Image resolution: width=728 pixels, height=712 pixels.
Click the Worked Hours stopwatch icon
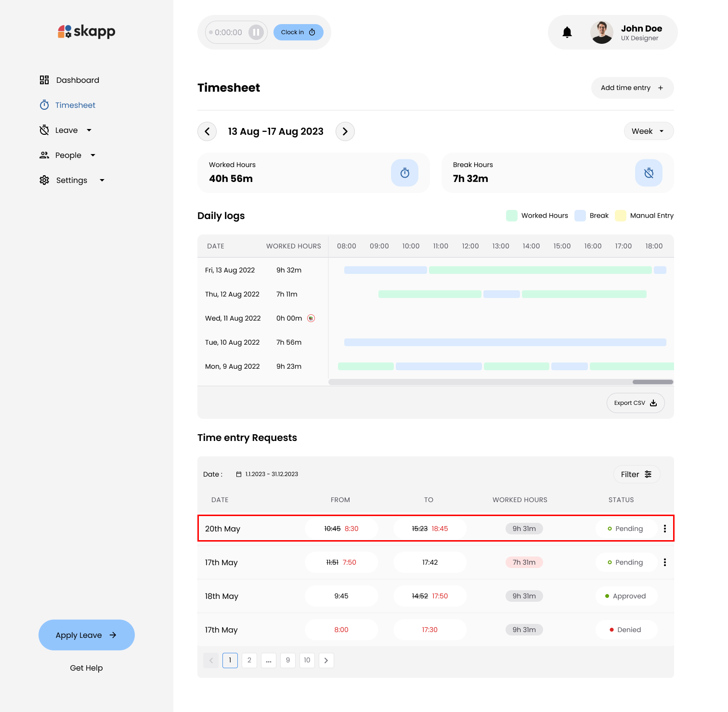click(404, 173)
